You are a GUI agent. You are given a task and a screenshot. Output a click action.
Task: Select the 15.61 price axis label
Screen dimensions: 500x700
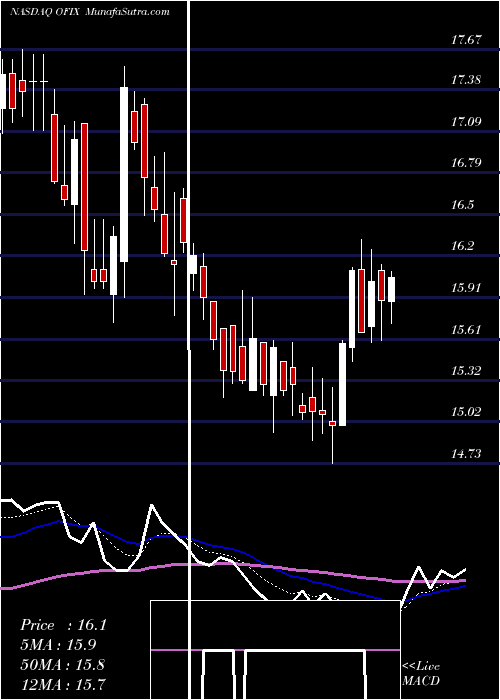466,330
